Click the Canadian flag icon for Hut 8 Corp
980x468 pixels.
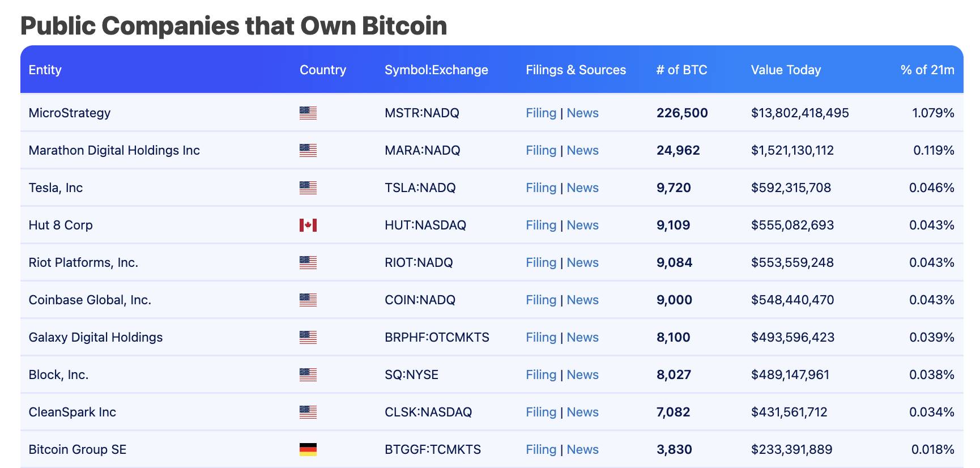click(308, 225)
